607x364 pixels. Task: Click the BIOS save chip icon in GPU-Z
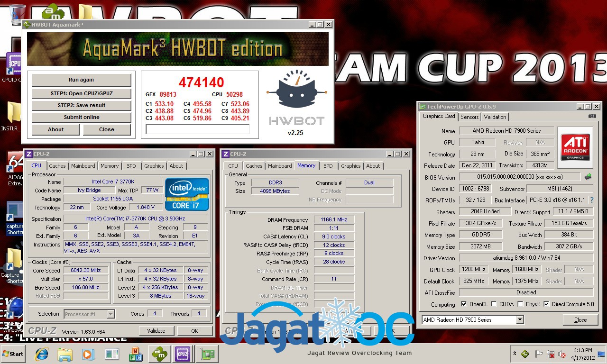coord(588,177)
